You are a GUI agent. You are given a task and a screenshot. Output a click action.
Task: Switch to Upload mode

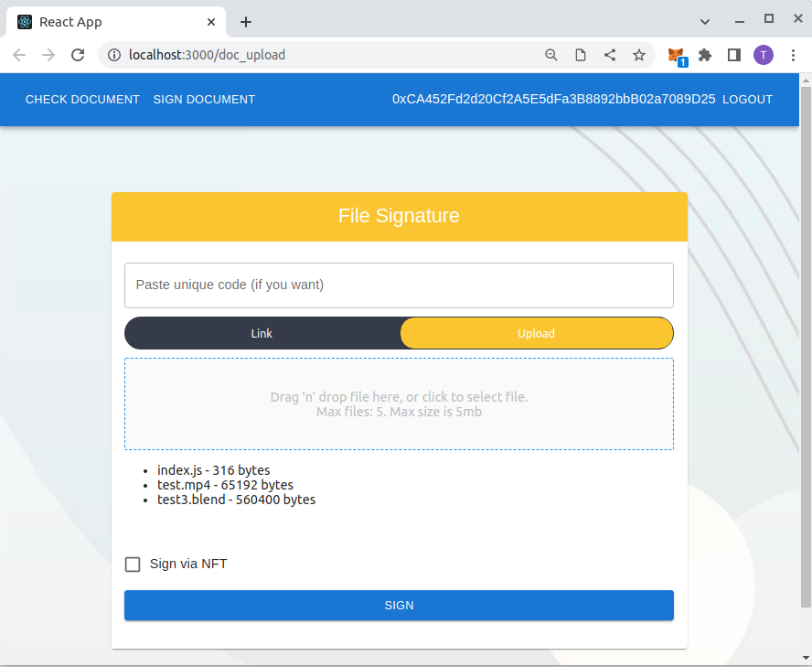coord(537,333)
